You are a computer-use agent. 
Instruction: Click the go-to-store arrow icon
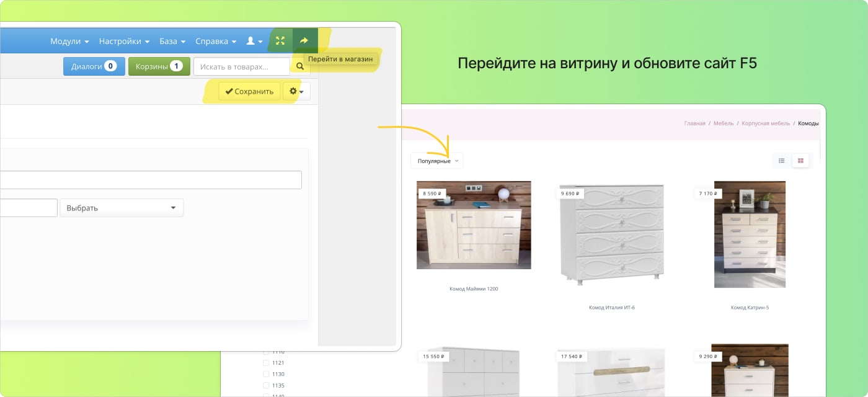point(304,41)
